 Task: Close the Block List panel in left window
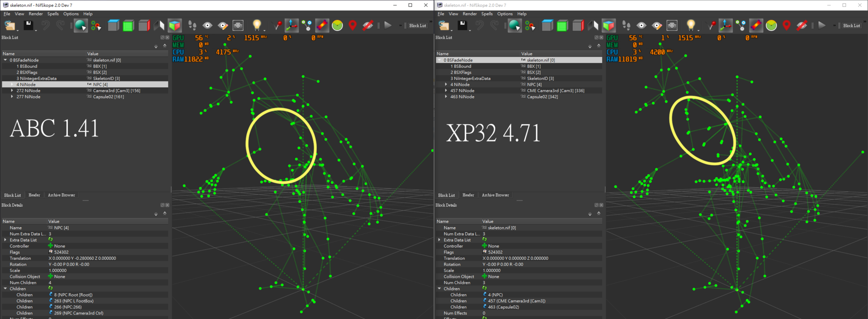click(x=167, y=38)
